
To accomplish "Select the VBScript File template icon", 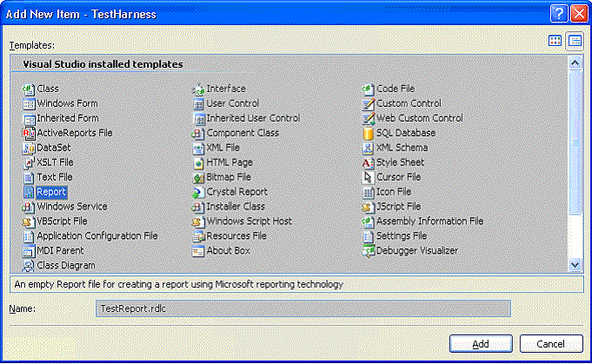I will pos(29,222).
